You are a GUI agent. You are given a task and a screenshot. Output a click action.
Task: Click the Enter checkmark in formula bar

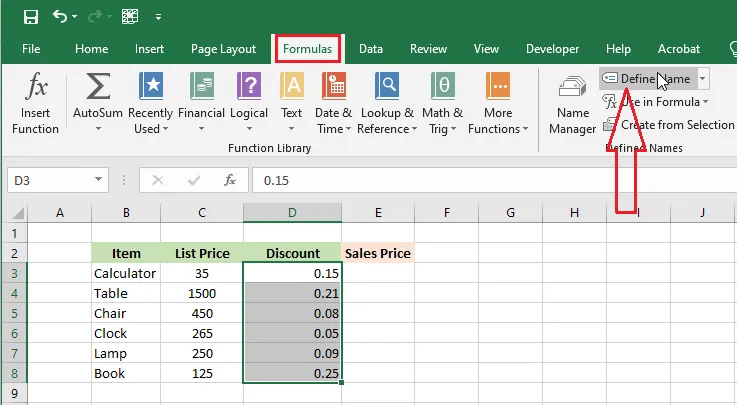coord(194,180)
